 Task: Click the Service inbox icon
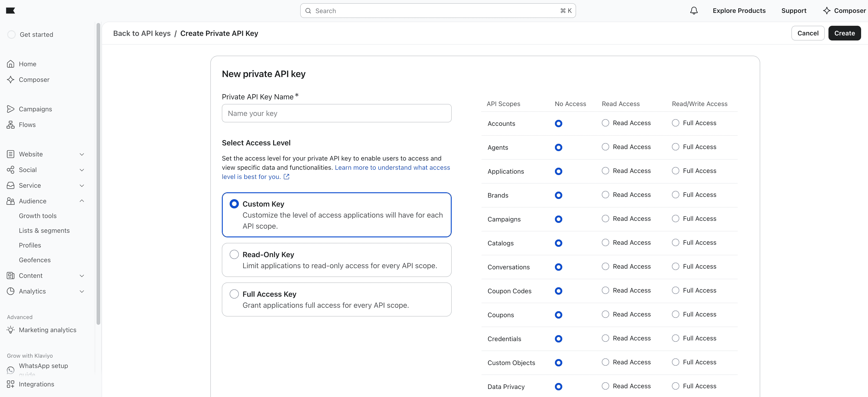11,186
